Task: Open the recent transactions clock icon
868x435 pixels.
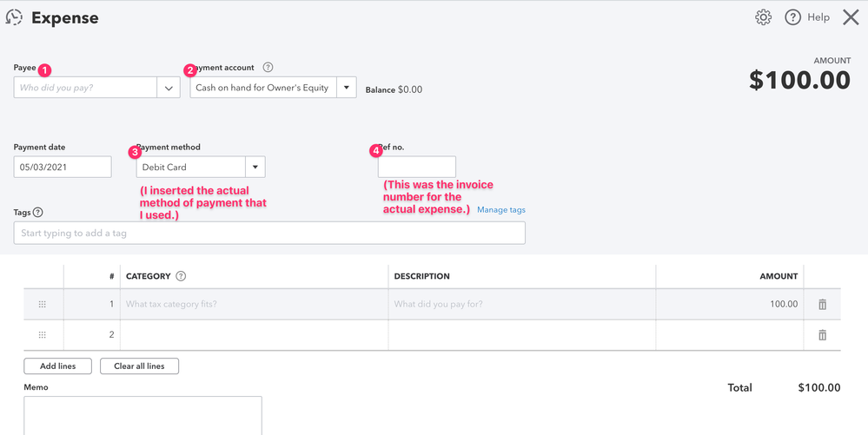Action: (14, 17)
